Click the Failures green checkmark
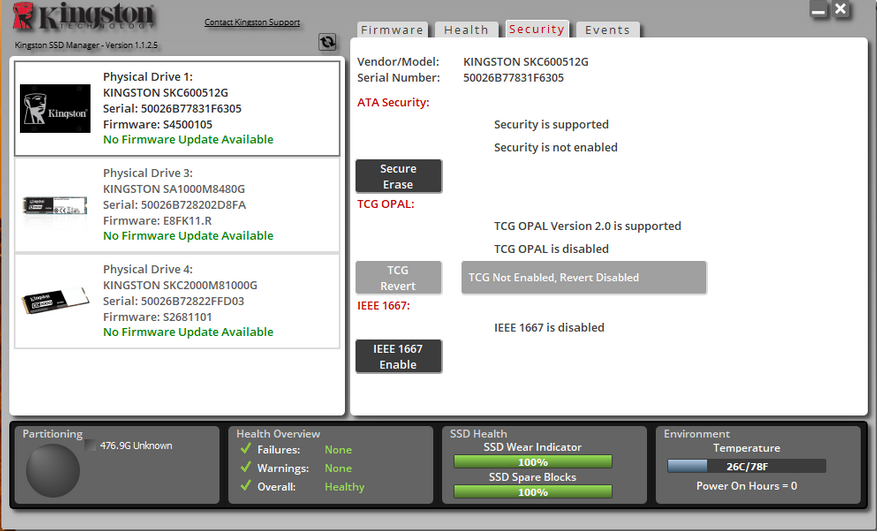This screenshot has height=531, width=877. click(x=246, y=449)
